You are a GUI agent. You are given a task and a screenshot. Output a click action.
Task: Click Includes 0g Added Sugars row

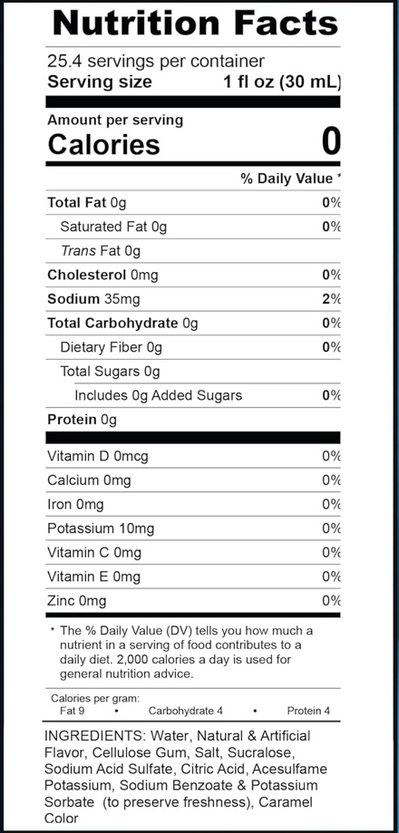click(207, 395)
